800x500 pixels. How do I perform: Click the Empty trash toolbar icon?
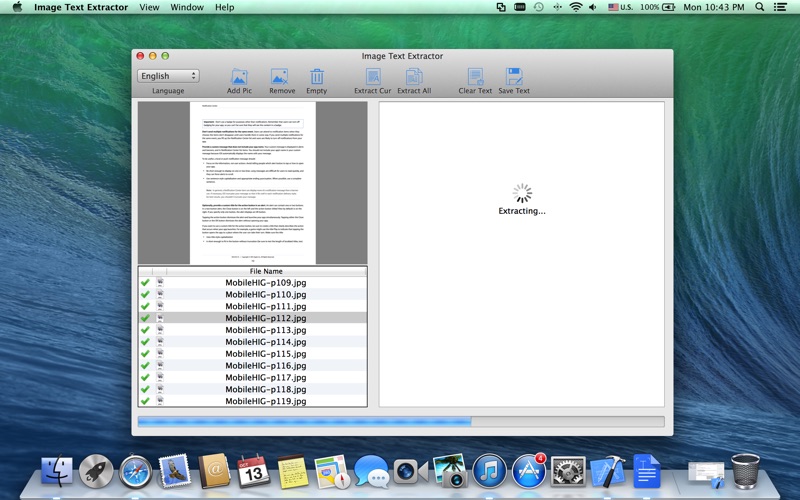click(317, 77)
